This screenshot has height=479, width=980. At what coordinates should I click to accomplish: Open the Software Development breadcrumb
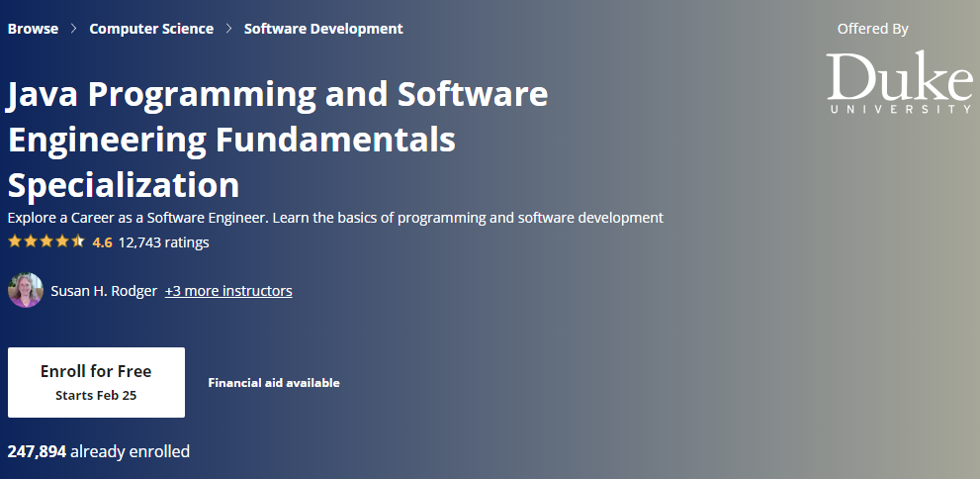(323, 29)
